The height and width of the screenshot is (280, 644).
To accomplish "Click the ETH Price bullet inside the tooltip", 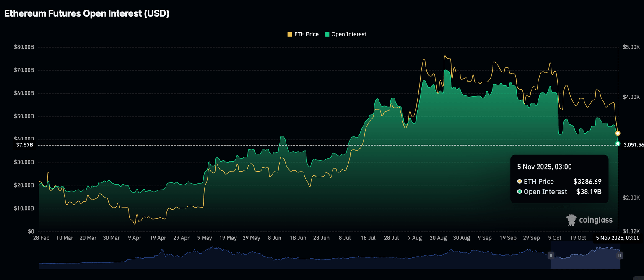I will tap(519, 182).
